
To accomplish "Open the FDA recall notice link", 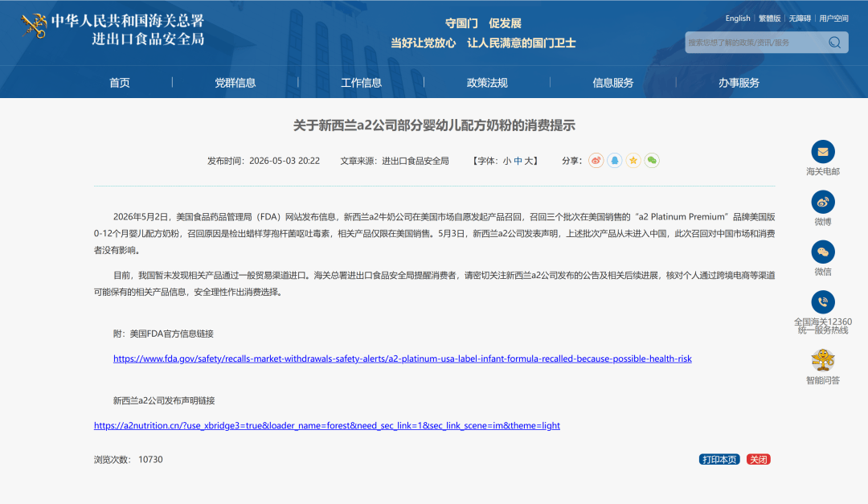I will pos(403,359).
